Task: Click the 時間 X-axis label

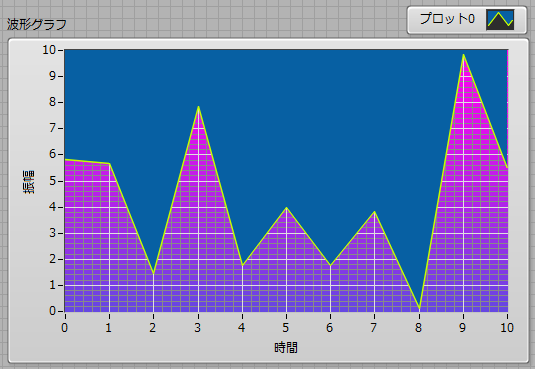Action: (286, 347)
